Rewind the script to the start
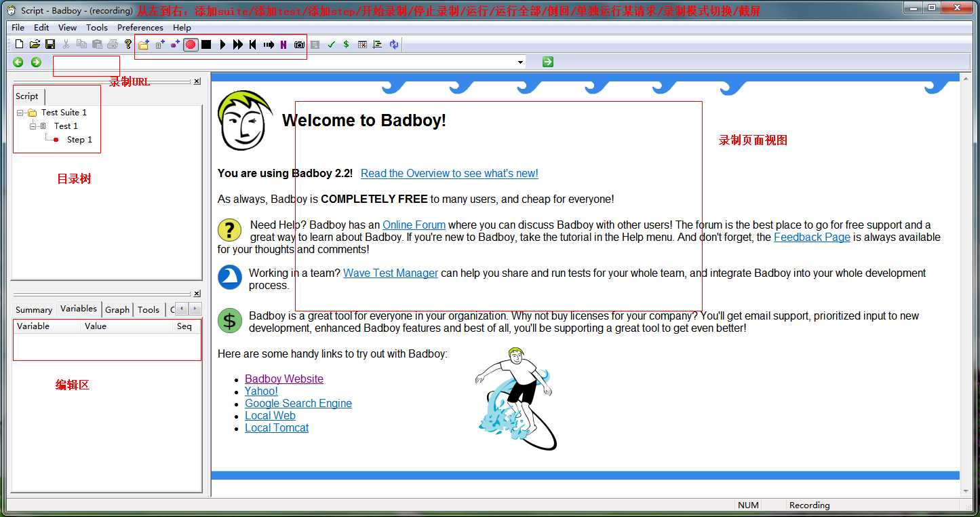980x517 pixels. click(x=253, y=44)
